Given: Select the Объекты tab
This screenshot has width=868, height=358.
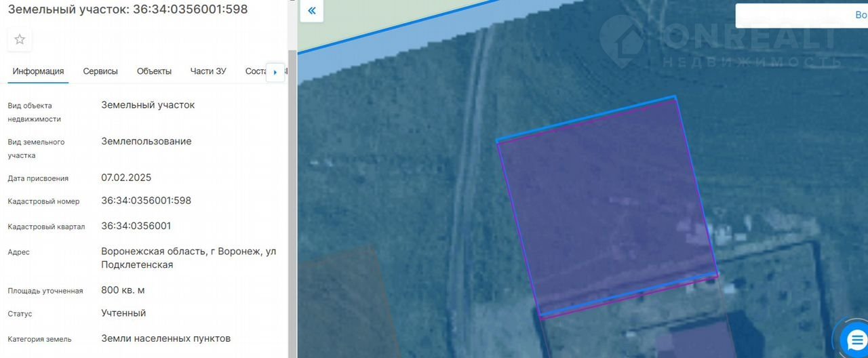Looking at the screenshot, I should click(154, 71).
